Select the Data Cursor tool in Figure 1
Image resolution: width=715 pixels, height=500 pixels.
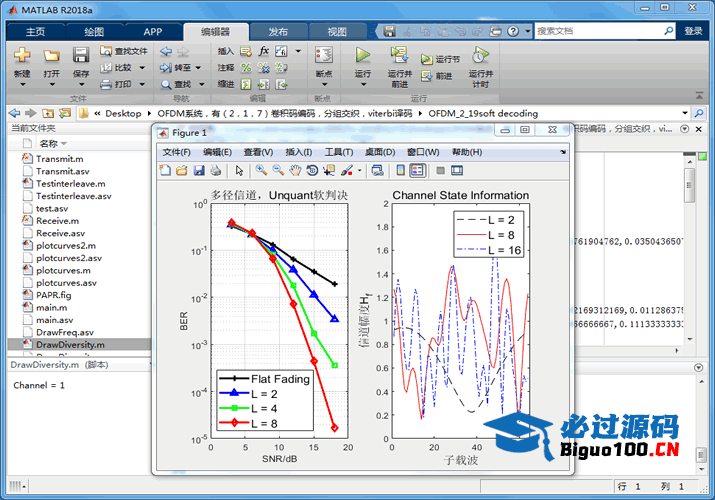(x=329, y=170)
